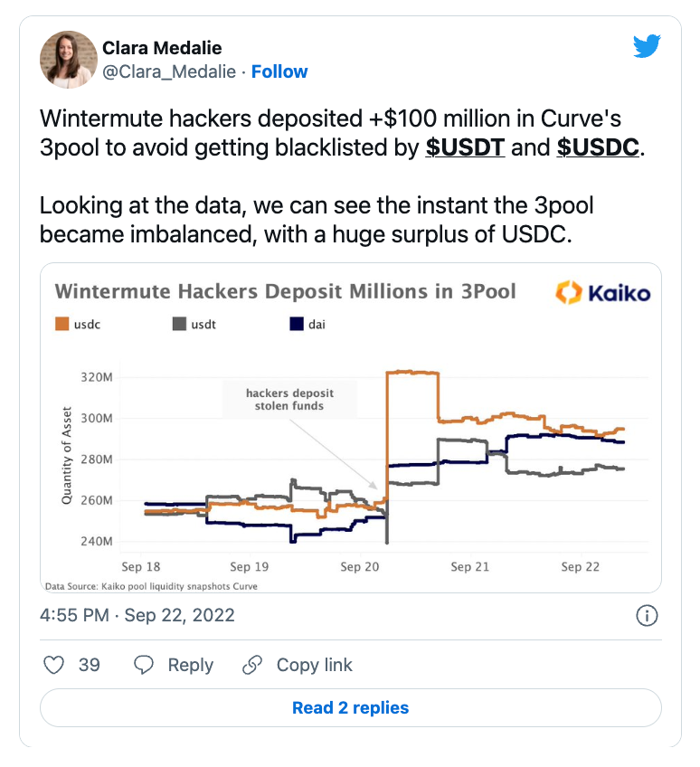Viewport: 700px width, 767px height.
Task: Follow Clara Medalie
Action: click(279, 72)
